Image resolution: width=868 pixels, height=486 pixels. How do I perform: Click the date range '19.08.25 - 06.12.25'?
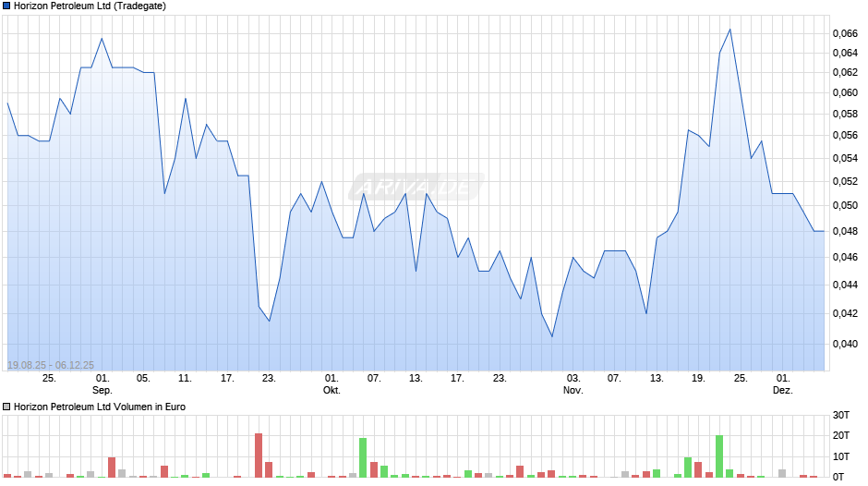[x=51, y=365]
